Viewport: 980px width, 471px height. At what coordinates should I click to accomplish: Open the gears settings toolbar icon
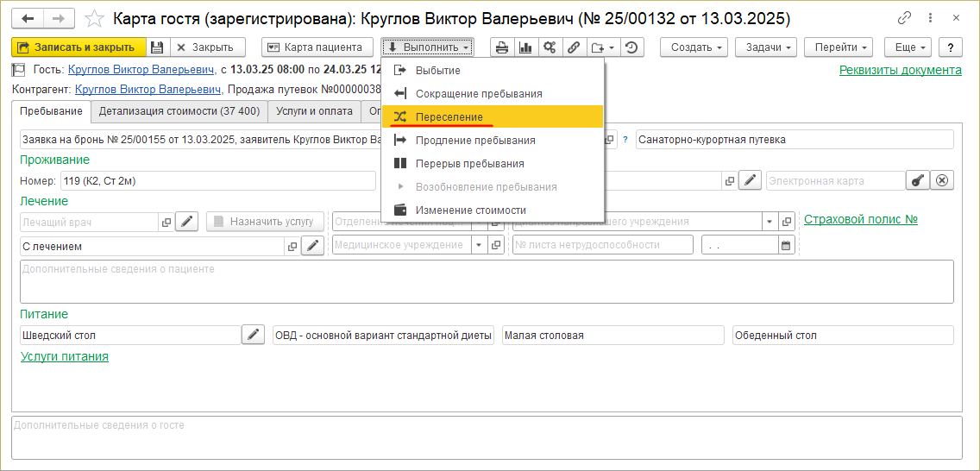coord(550,47)
